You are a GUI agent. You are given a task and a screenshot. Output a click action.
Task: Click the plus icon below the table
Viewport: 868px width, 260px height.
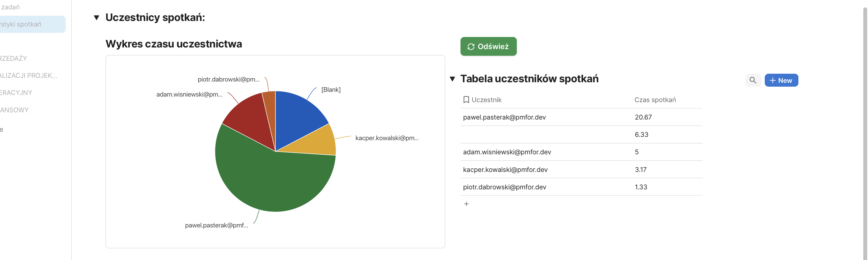[x=466, y=204]
